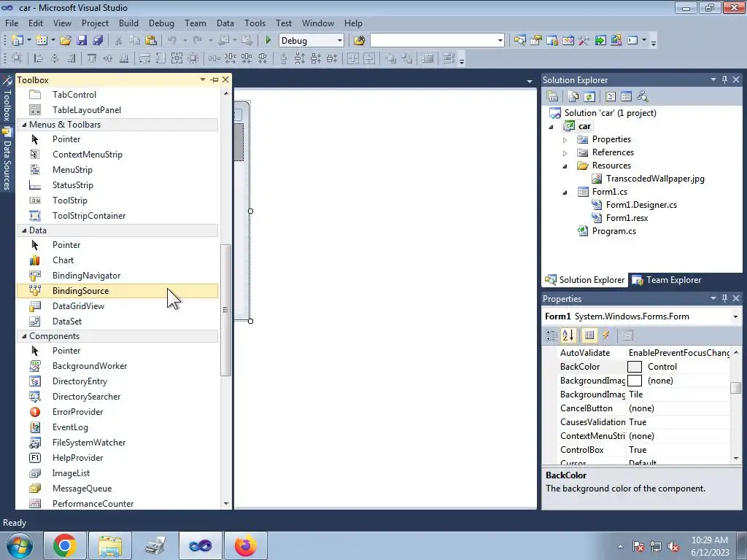The height and width of the screenshot is (560, 747).
Task: Click the BackgroundImage (none) swatch
Action: click(x=635, y=381)
